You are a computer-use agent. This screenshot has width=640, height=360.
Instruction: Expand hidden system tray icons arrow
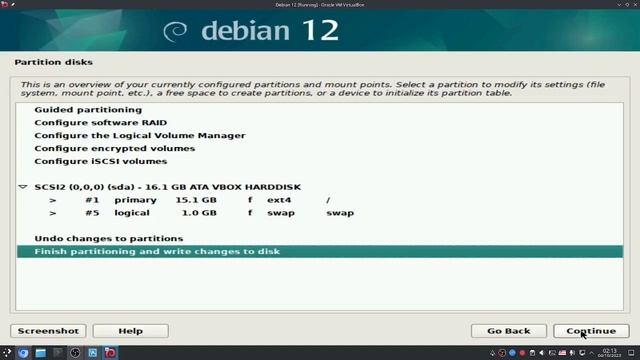(x=592, y=353)
